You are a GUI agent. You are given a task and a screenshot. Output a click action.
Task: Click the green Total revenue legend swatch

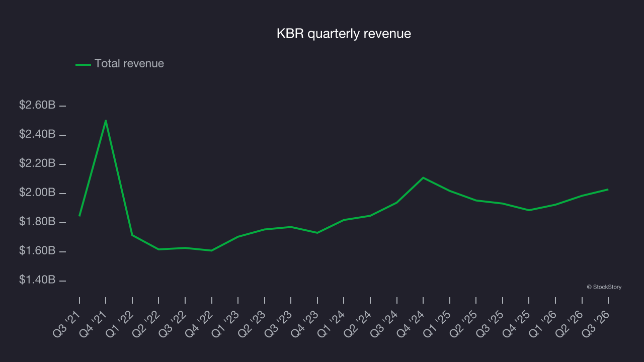[x=83, y=64]
